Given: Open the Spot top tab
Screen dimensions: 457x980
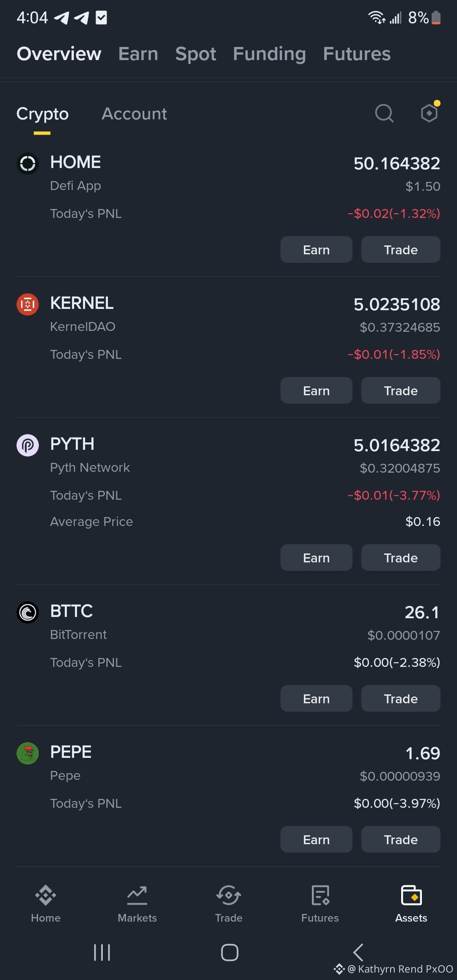Looking at the screenshot, I should 195,54.
